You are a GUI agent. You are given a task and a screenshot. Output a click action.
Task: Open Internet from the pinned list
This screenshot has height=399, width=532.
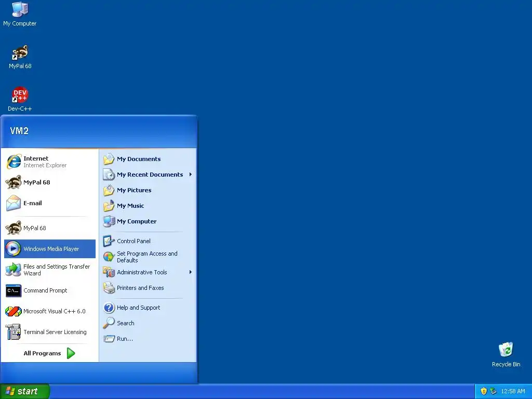pos(50,162)
